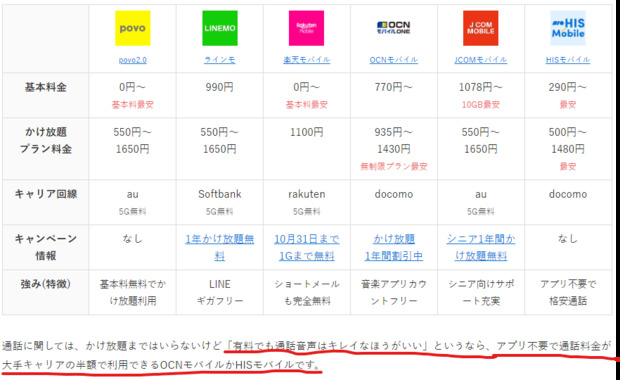Click the red J:COM MOBILE logo
620x380 pixels.
(480, 28)
